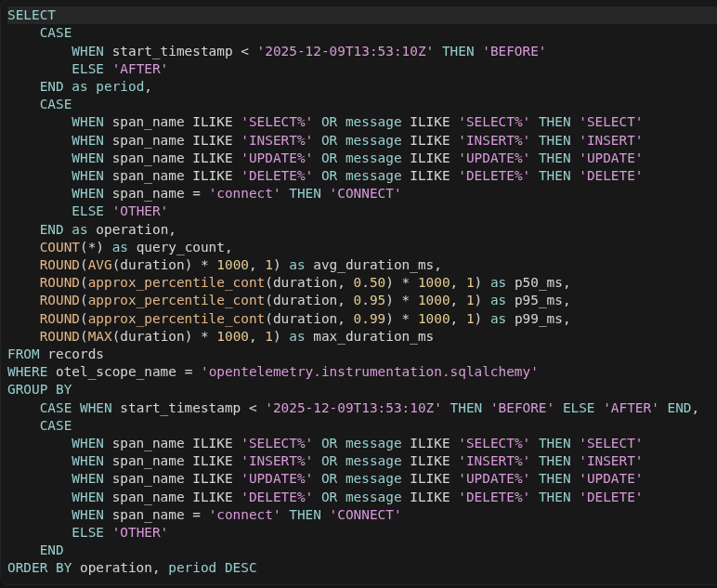Click the ORDER BY keywords
This screenshot has width=717, height=588.
tap(39, 568)
